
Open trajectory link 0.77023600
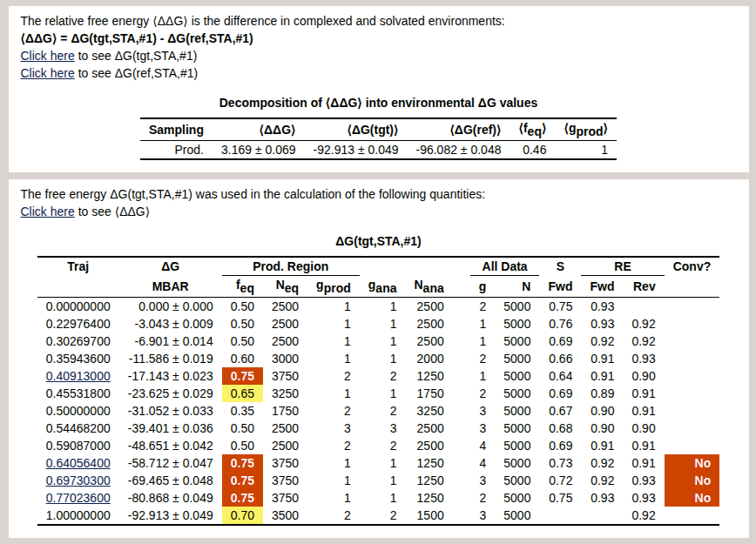[x=78, y=498]
